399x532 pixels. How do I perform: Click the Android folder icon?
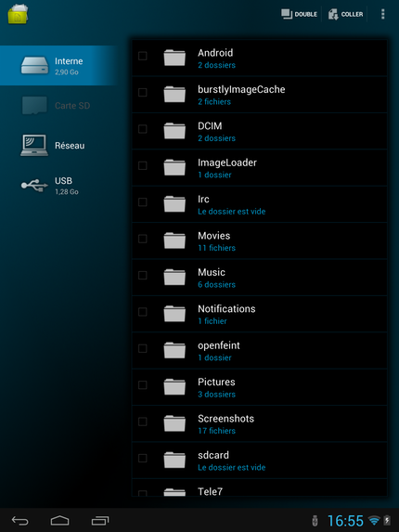(174, 58)
